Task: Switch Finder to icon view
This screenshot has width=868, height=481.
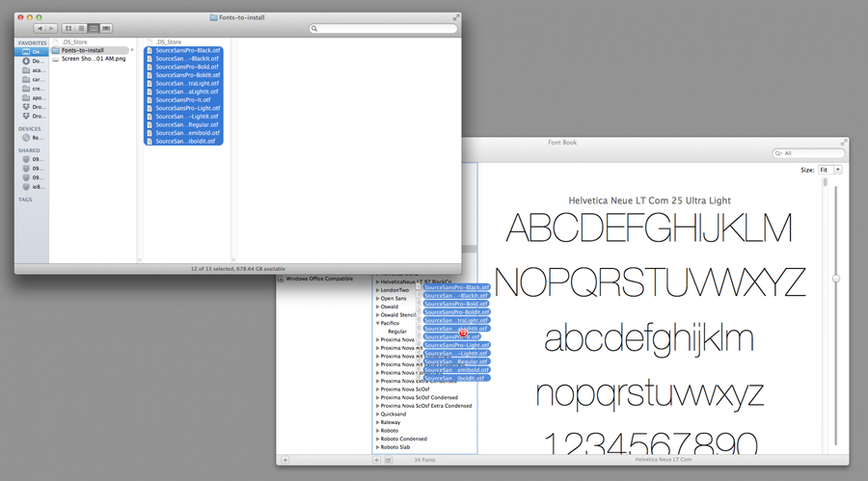Action: click(68, 29)
